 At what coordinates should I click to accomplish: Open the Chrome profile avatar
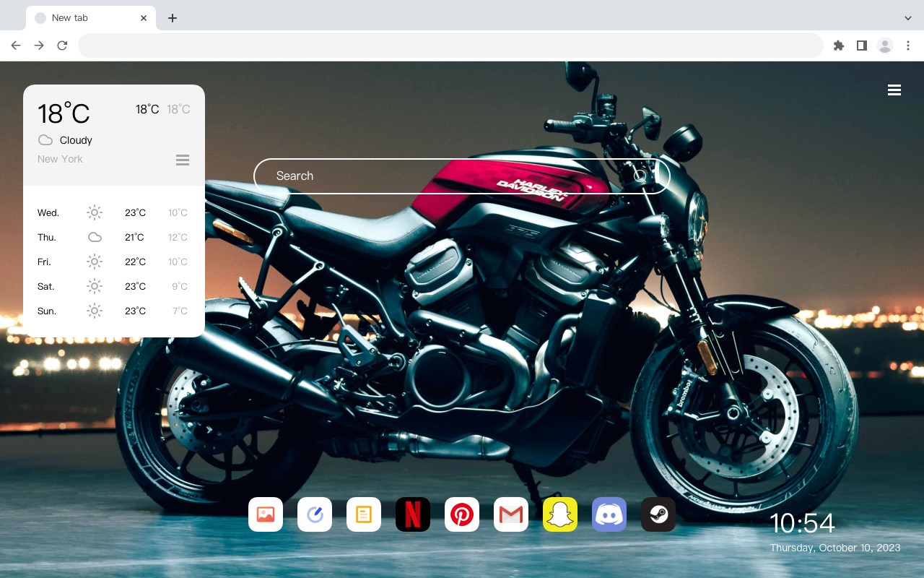885,46
